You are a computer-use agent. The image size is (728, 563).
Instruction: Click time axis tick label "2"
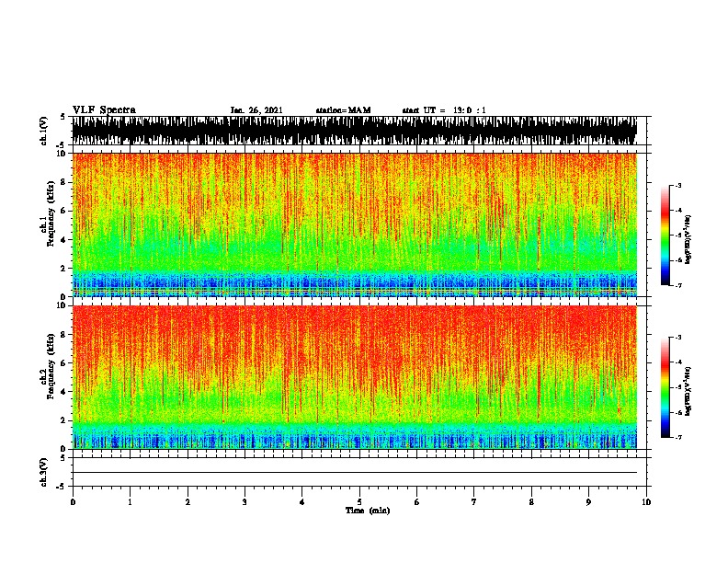pos(188,502)
